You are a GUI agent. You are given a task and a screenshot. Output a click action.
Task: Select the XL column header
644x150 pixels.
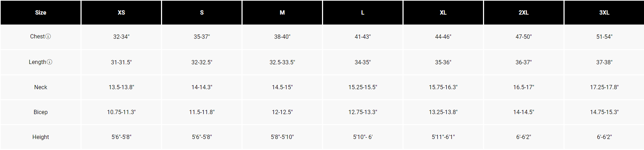[443, 12]
